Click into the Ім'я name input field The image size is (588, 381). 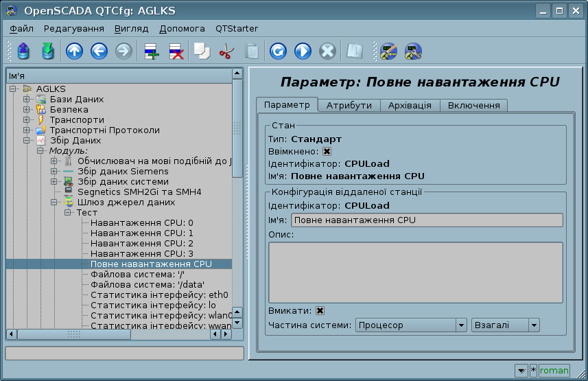(x=427, y=220)
